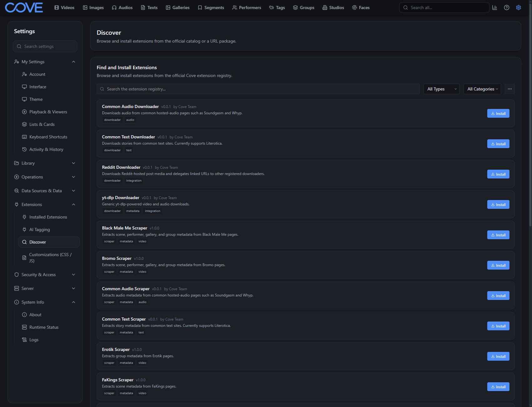The width and height of the screenshot is (532, 407).
Task: Collapse the My Settings section
Action: click(45, 62)
